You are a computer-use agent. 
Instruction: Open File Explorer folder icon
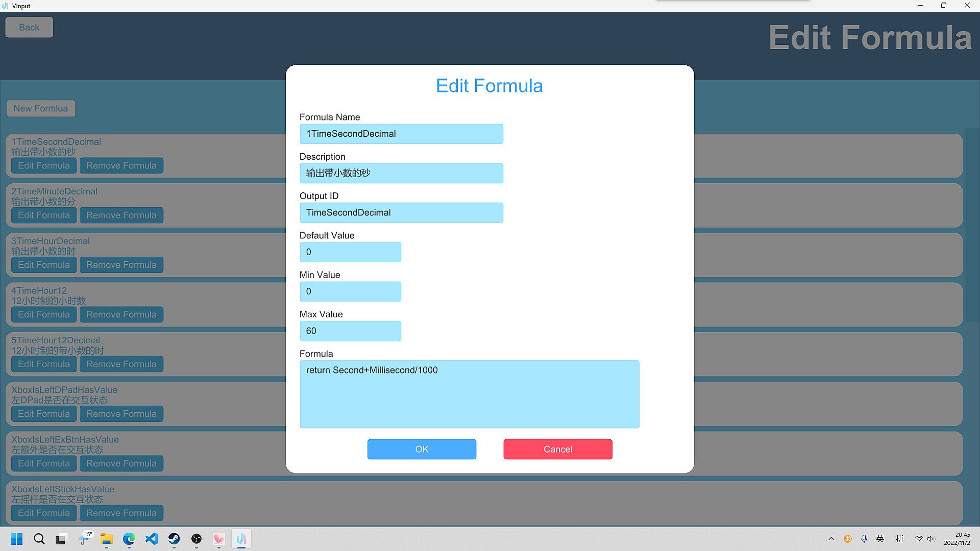[x=106, y=539]
